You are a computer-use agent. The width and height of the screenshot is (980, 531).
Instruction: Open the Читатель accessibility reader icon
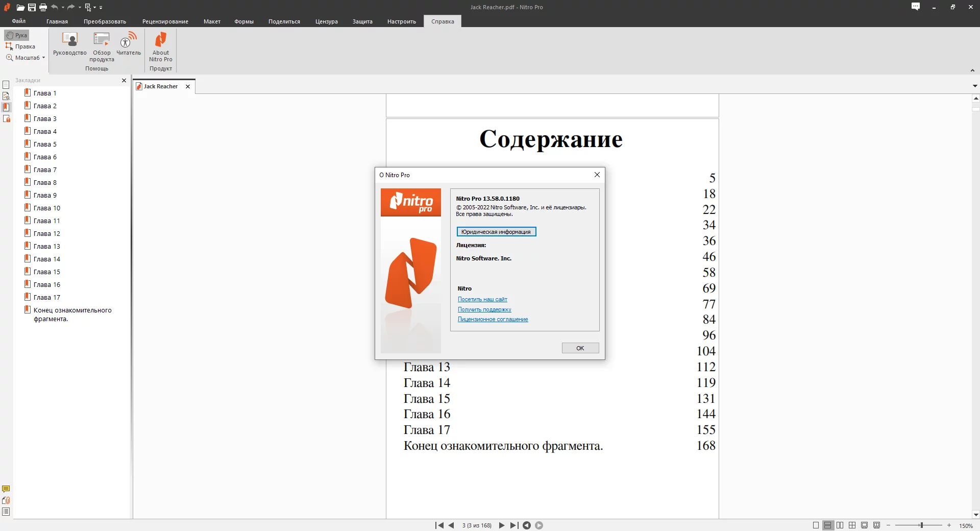pyautogui.click(x=129, y=44)
